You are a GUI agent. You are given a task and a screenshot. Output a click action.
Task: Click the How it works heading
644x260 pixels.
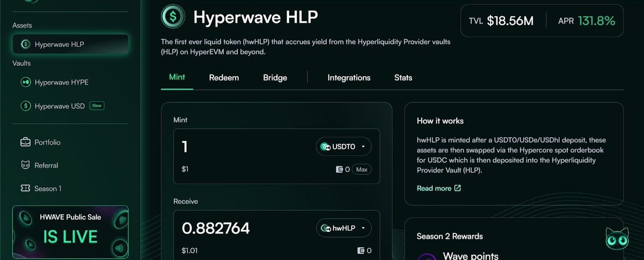click(x=440, y=121)
